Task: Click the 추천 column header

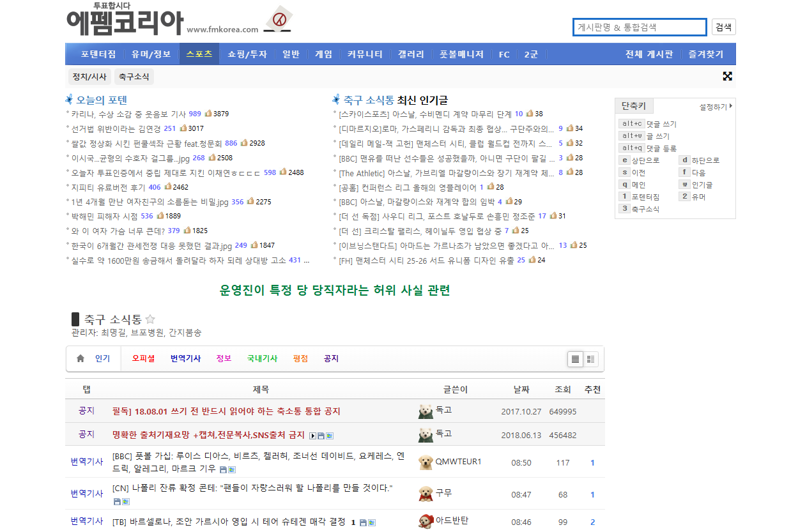Action: 592,389
